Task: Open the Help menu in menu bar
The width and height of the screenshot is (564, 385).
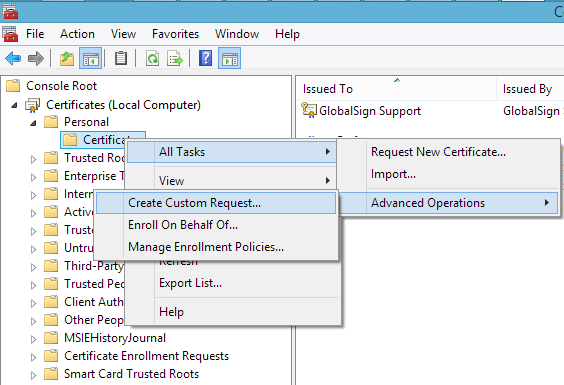Action: coord(287,34)
